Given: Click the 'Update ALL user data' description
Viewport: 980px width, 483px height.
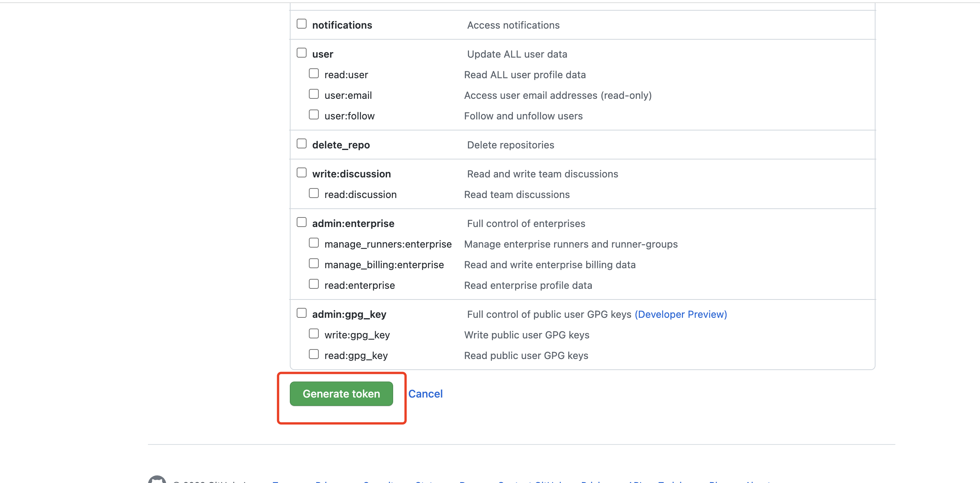Looking at the screenshot, I should click(x=517, y=54).
